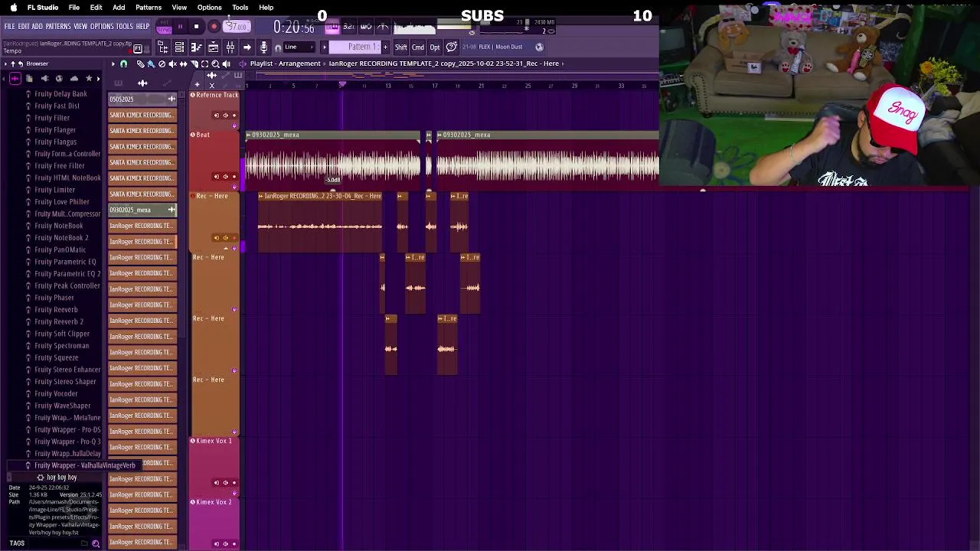
Task: Choose the Select tool square icon
Action: click(x=204, y=64)
